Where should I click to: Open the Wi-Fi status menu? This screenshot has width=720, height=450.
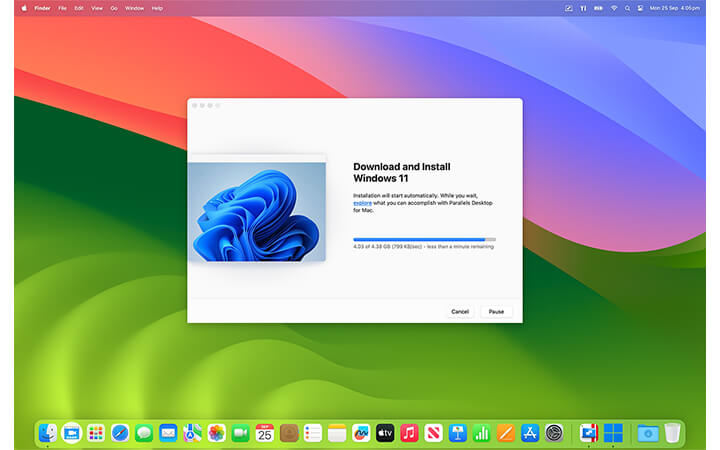tap(613, 8)
